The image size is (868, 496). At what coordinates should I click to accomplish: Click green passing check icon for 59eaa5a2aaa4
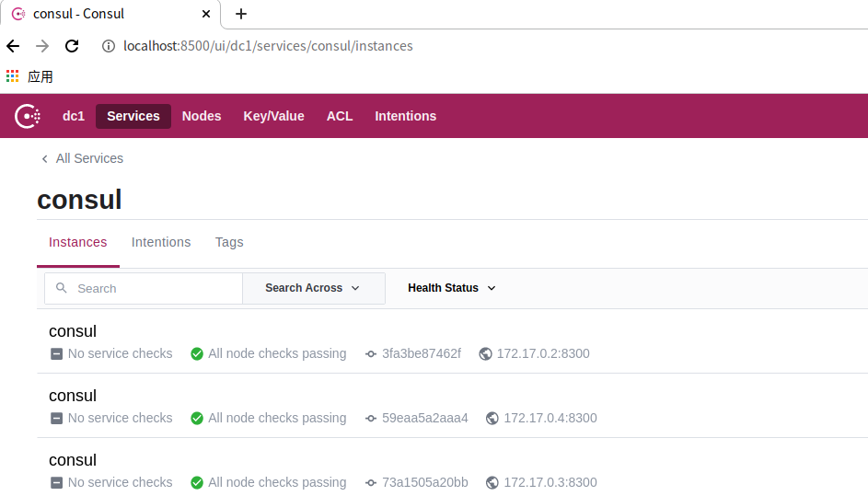point(196,419)
